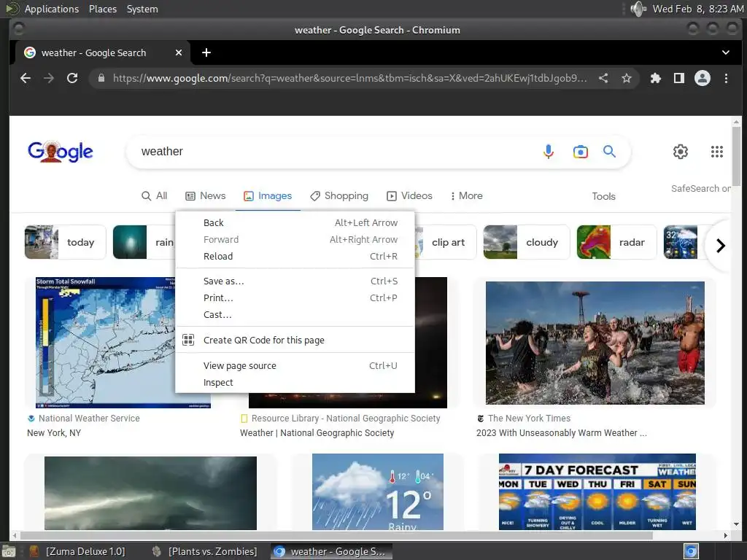Click the URL address bar
The height and width of the screenshot is (560, 747).
(x=350, y=78)
